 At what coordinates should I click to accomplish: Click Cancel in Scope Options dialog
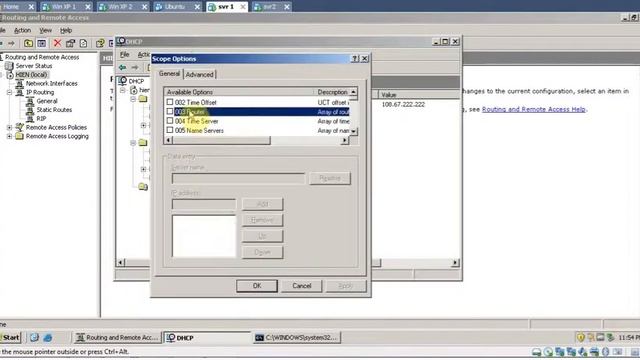coord(302,286)
